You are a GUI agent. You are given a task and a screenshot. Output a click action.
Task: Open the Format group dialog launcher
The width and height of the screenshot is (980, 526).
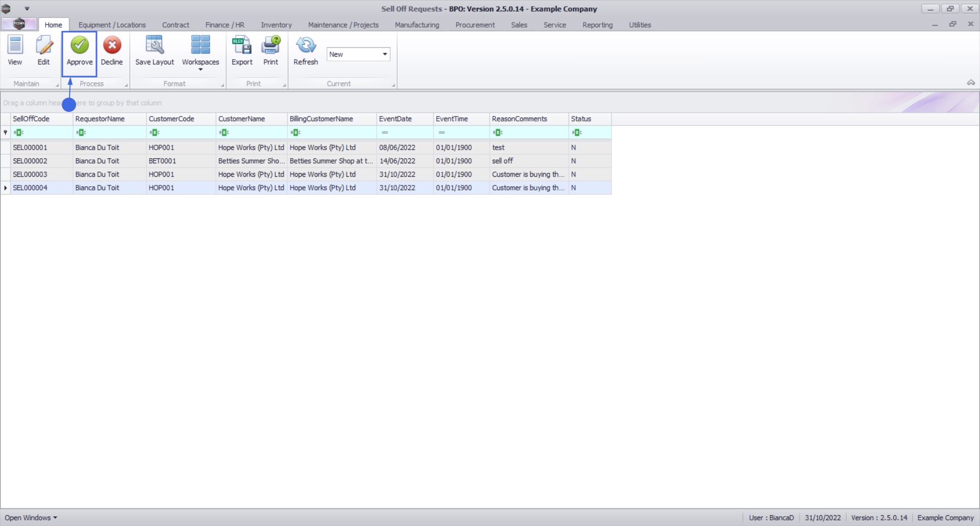pos(223,85)
